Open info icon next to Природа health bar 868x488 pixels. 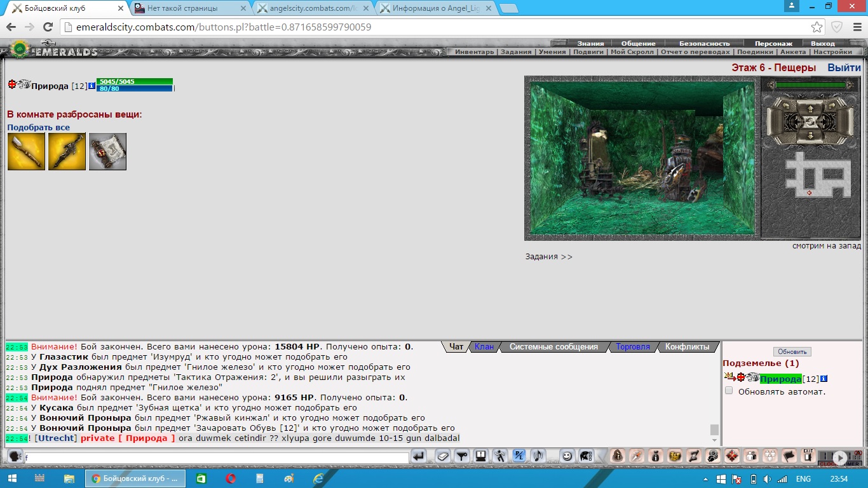(x=92, y=85)
